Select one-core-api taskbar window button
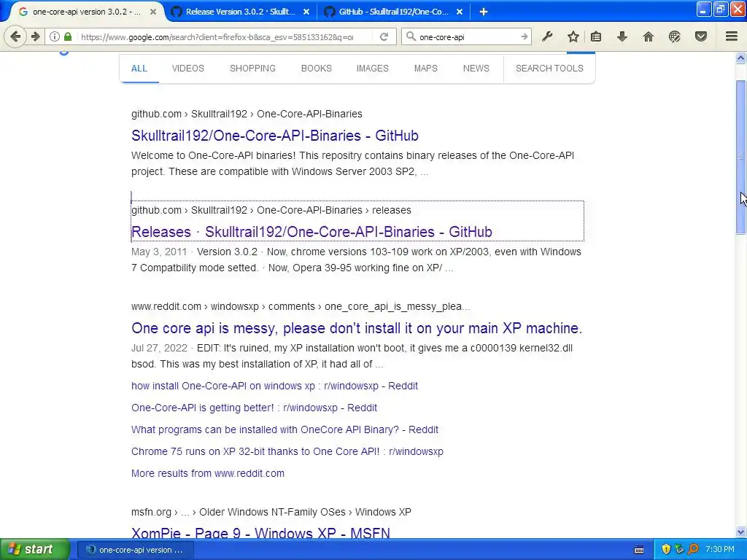 (x=135, y=550)
